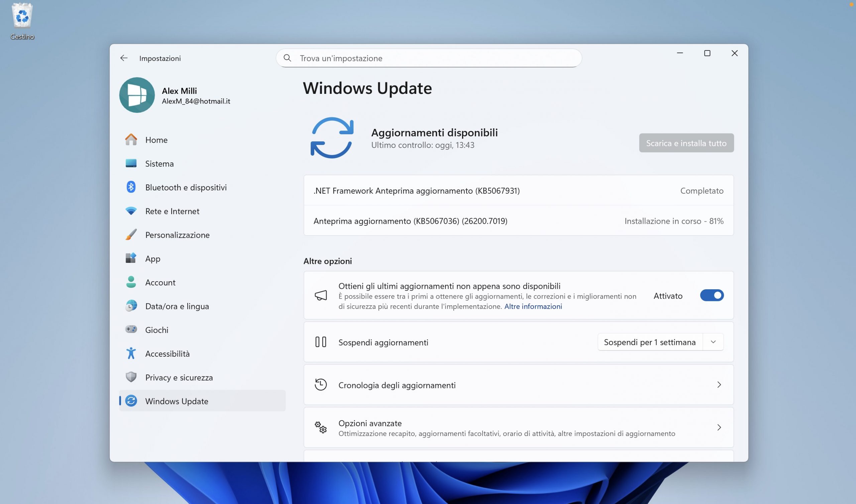Click the Personalizzazione paintbrush icon
The width and height of the screenshot is (856, 504).
(x=131, y=235)
